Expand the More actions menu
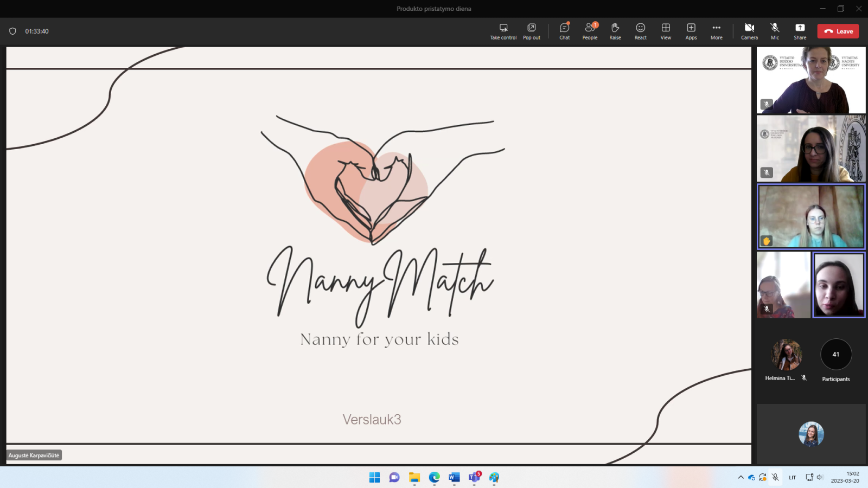 pyautogui.click(x=716, y=31)
